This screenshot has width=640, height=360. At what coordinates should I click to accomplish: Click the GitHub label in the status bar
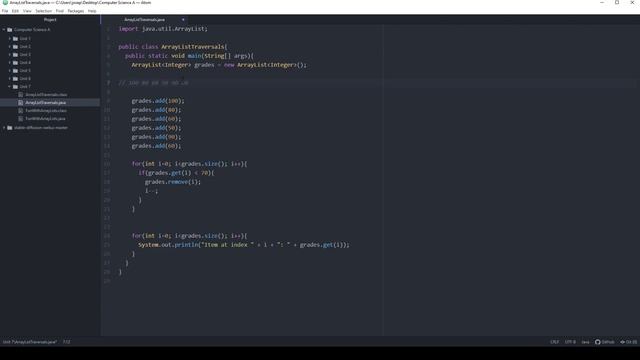(607, 342)
